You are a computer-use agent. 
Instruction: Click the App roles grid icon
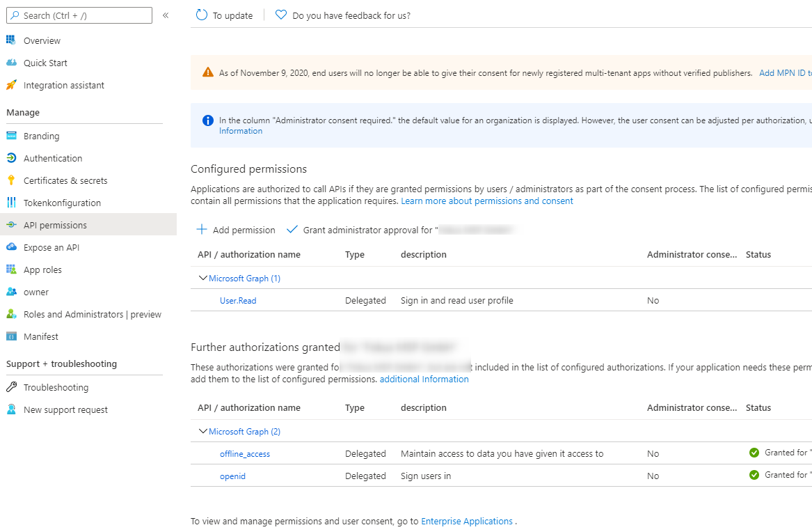[11, 269]
